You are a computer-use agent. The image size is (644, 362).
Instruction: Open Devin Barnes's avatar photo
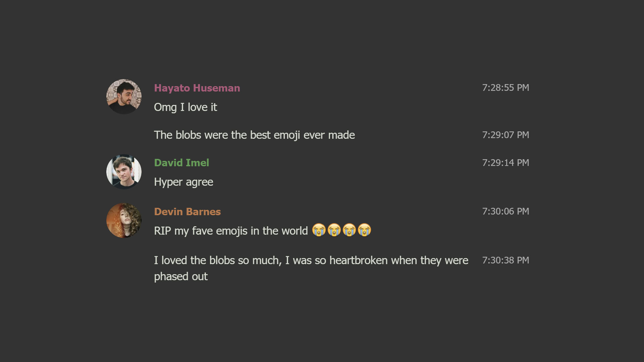coord(123,220)
